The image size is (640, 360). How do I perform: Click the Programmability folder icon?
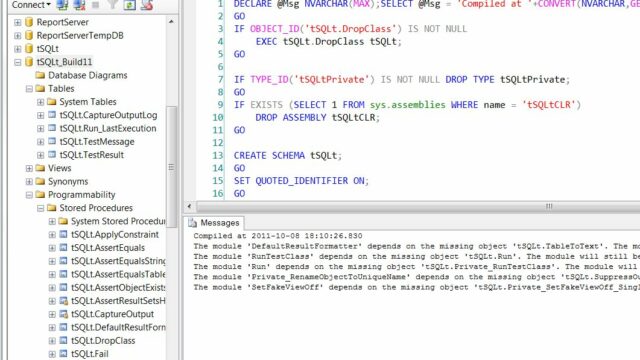40,195
